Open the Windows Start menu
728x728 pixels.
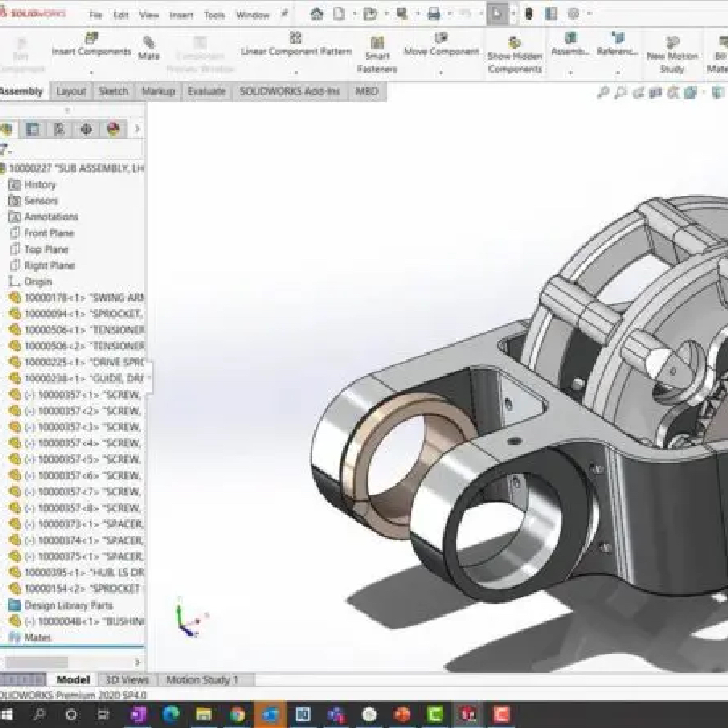pyautogui.click(x=7, y=714)
